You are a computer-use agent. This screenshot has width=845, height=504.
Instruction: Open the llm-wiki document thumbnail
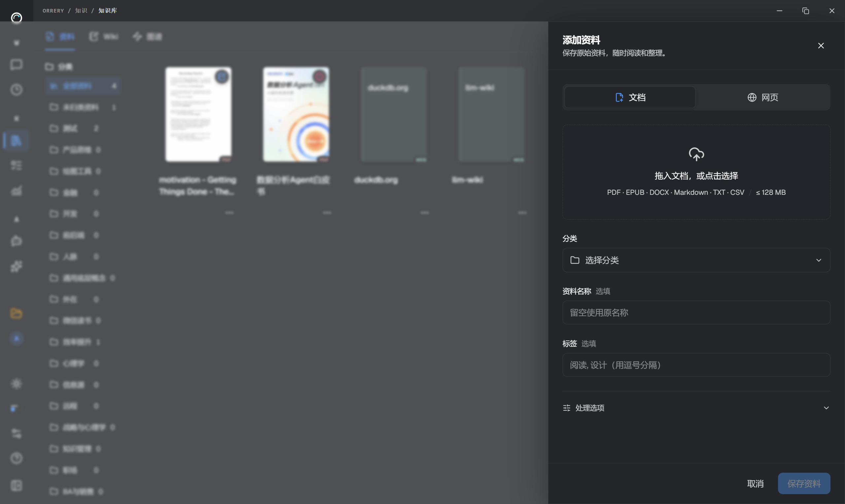[x=491, y=114]
